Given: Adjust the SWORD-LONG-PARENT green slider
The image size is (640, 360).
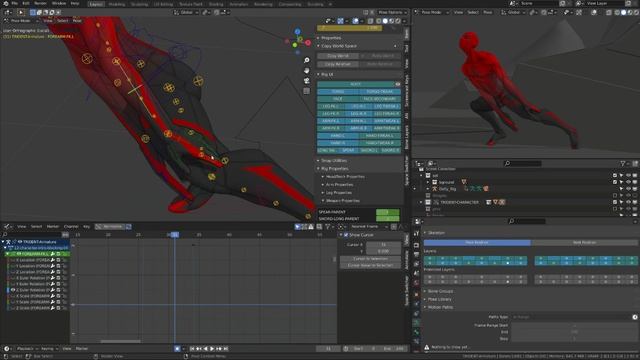Looking at the screenshot, I should [x=387, y=219].
